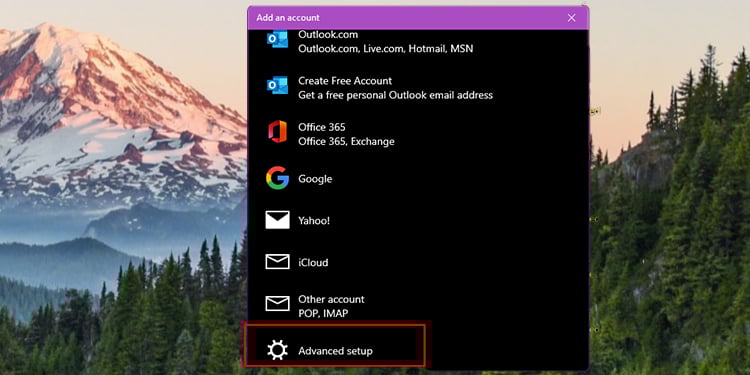The height and width of the screenshot is (375, 750).
Task: Click the Create Free Account Outlook icon
Action: pyautogui.click(x=277, y=85)
